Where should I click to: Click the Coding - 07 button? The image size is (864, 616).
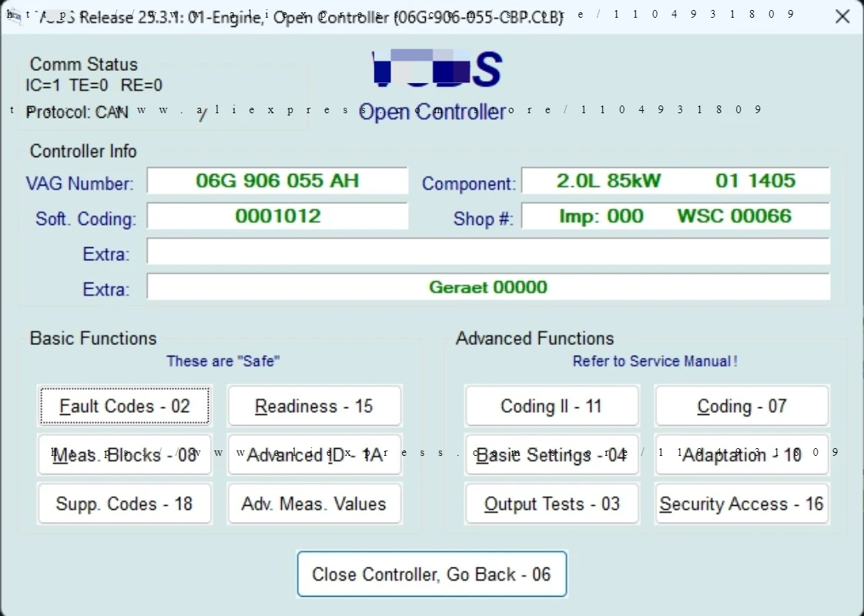click(742, 406)
